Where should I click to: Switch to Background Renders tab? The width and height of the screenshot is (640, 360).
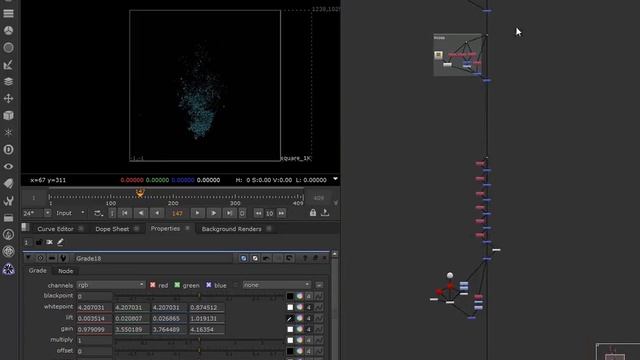tap(231, 229)
